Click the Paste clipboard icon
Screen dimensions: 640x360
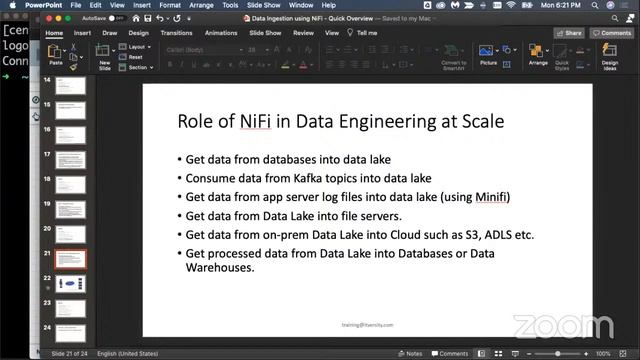55,52
